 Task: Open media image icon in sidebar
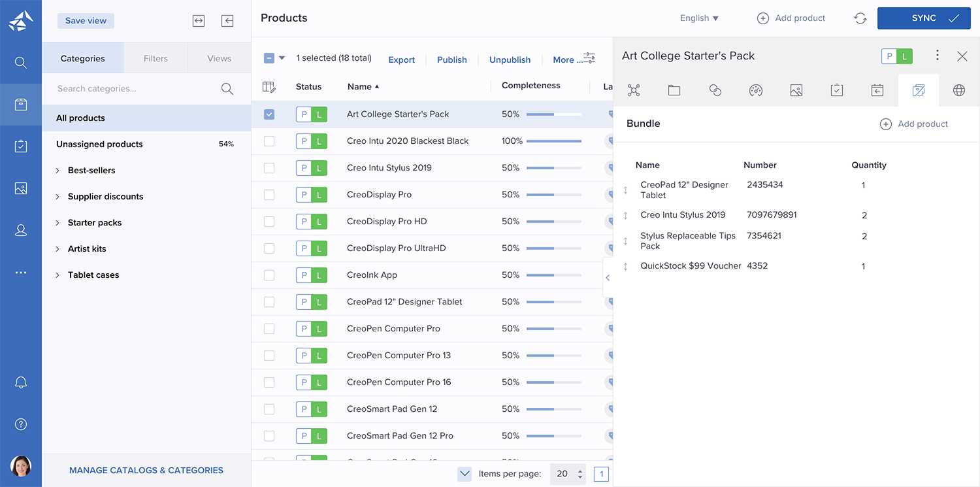tap(21, 188)
